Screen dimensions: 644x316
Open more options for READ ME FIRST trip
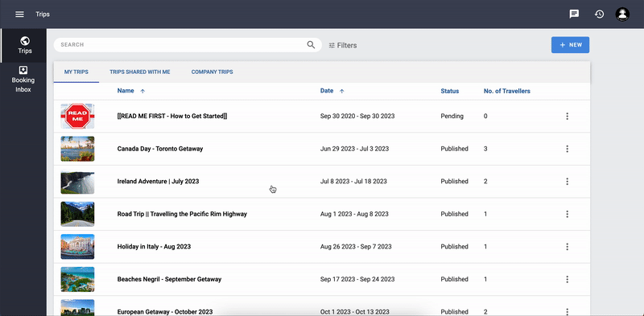click(x=568, y=116)
